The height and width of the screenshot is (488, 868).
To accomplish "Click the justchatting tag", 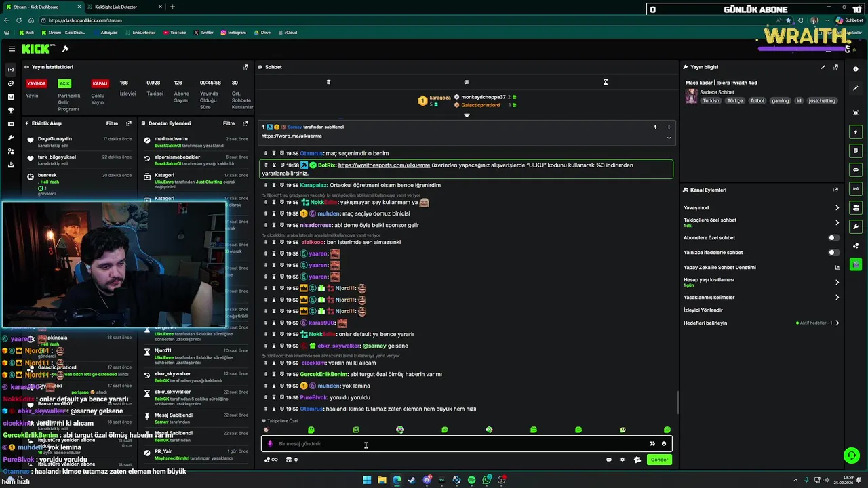I will pyautogui.click(x=822, y=101).
